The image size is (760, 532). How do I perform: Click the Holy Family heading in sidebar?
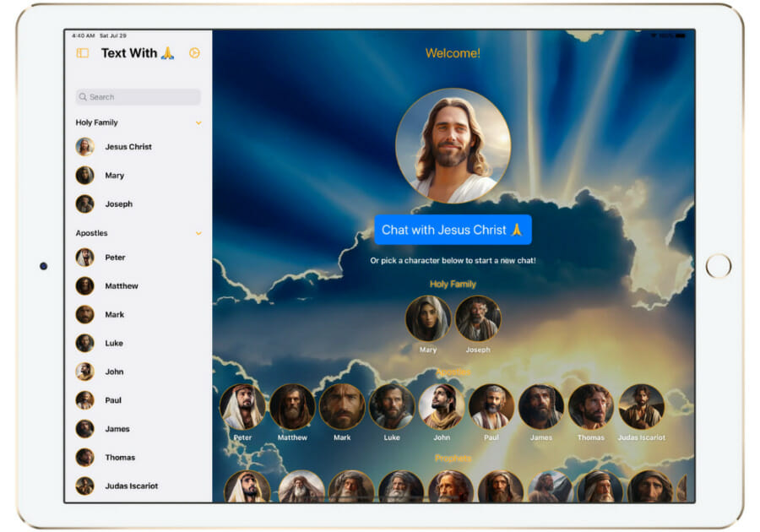[x=96, y=122]
